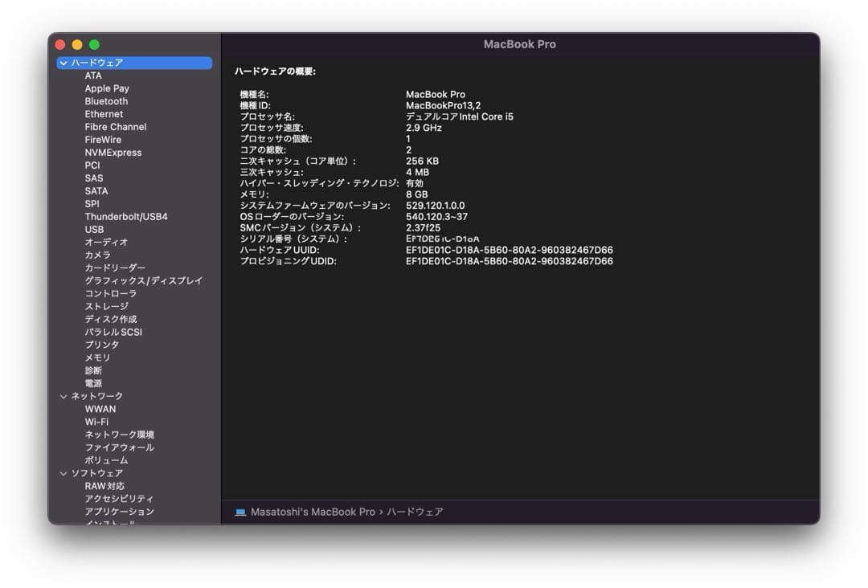Open the NVMExpress section

click(113, 152)
